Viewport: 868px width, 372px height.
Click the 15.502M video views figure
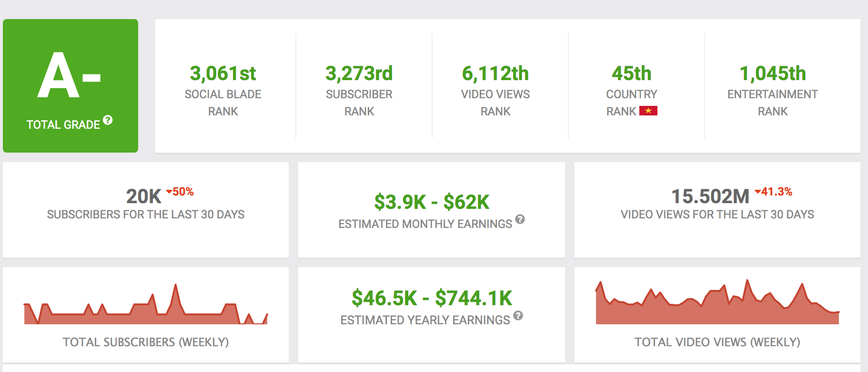coord(710,196)
